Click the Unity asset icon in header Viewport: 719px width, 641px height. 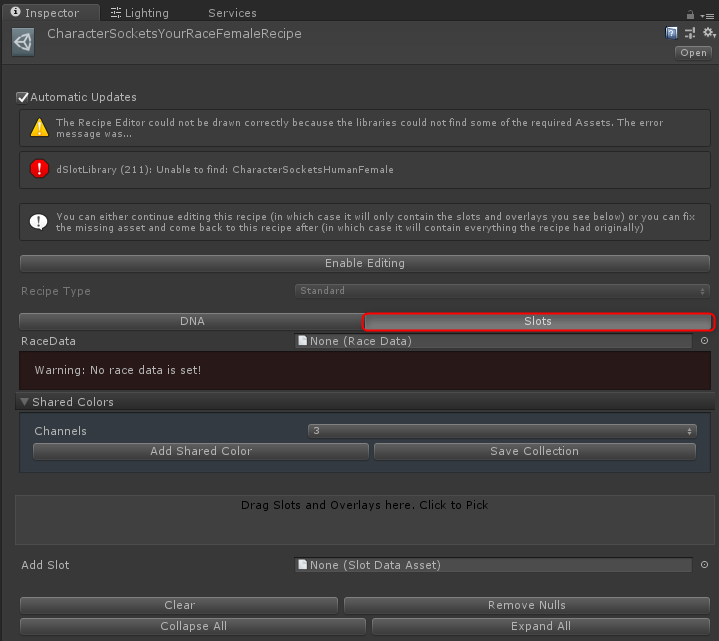tap(23, 41)
